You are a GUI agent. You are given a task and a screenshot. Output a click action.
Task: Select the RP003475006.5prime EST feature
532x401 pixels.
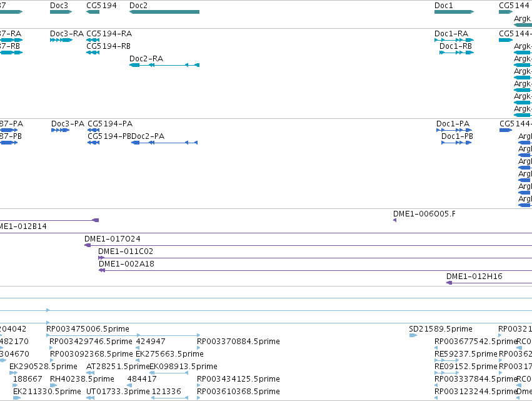(x=123, y=335)
